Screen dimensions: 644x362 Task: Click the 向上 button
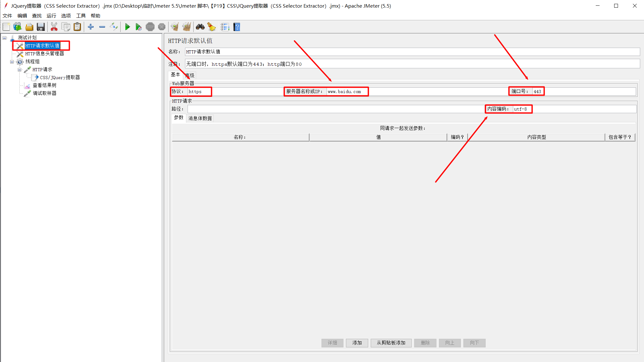[x=450, y=343]
